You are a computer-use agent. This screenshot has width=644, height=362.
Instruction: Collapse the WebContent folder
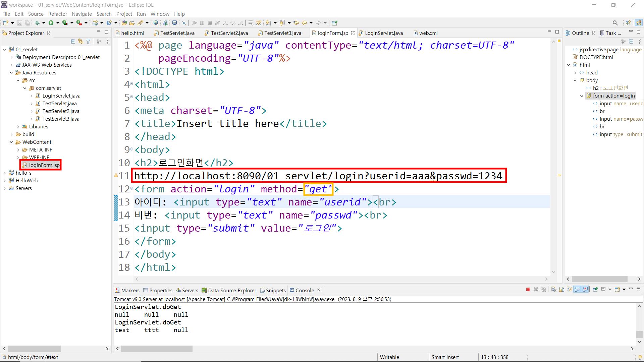coord(11,142)
